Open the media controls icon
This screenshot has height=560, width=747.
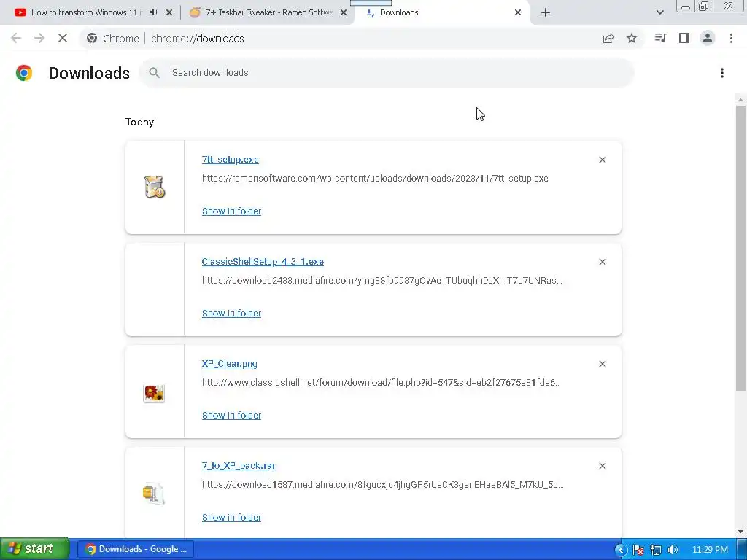[x=660, y=38]
